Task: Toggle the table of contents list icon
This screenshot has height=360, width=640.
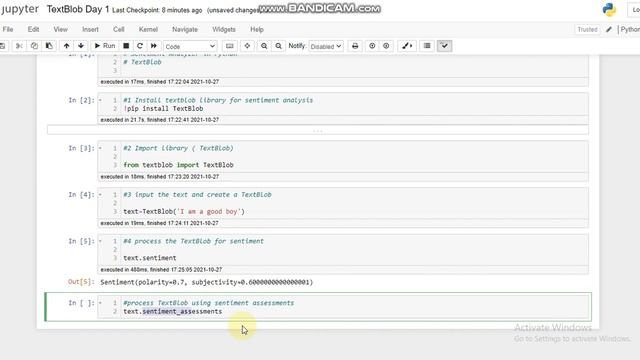Action: (x=427, y=46)
